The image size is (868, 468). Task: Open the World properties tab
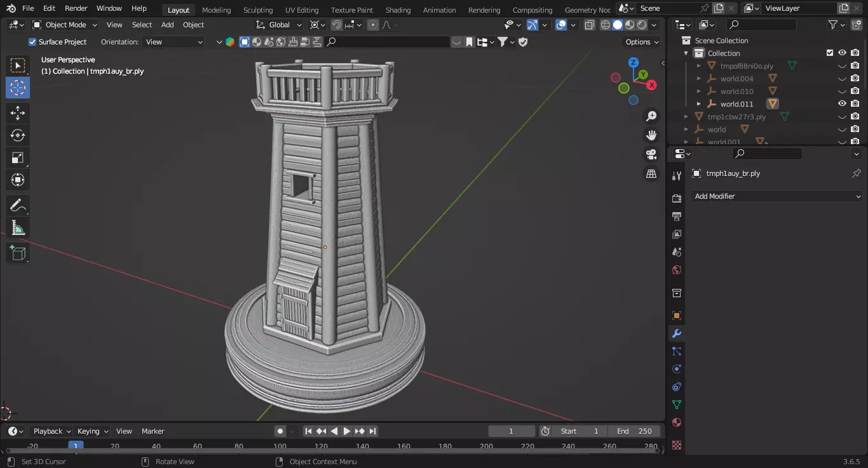[677, 270]
